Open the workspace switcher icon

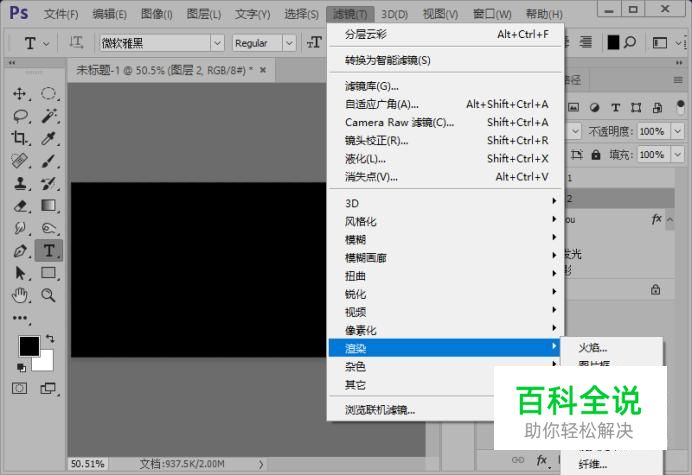[660, 43]
